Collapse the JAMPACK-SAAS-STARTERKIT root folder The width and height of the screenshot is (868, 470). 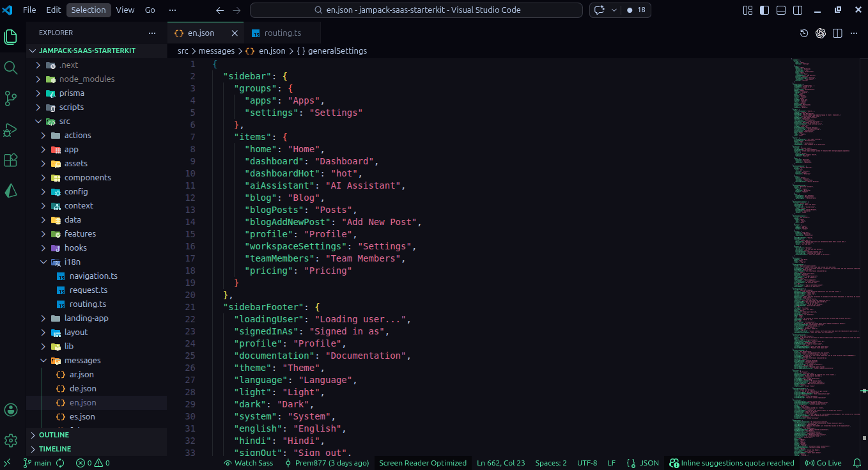click(x=97, y=51)
